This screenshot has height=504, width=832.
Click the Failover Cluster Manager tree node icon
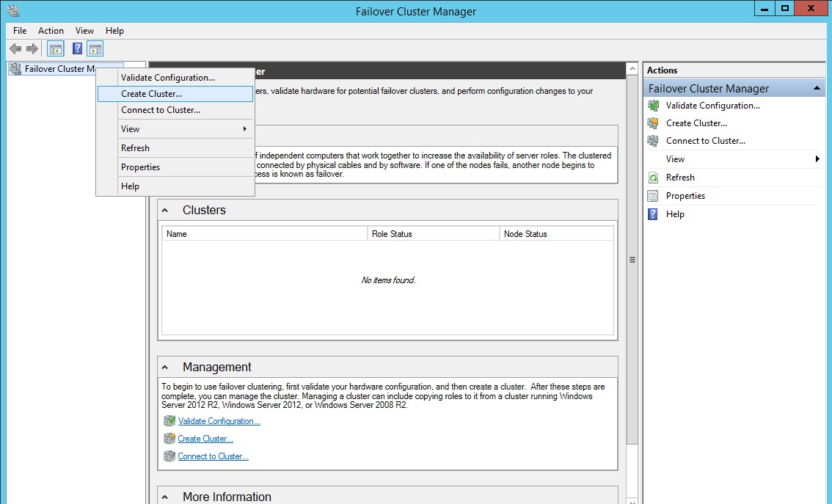point(15,68)
